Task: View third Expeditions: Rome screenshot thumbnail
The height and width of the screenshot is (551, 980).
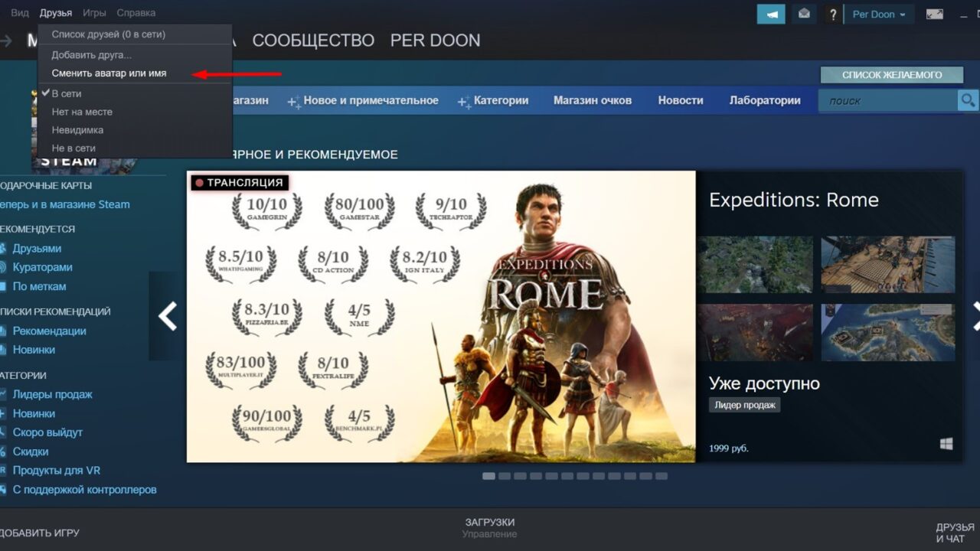Action: [x=755, y=332]
